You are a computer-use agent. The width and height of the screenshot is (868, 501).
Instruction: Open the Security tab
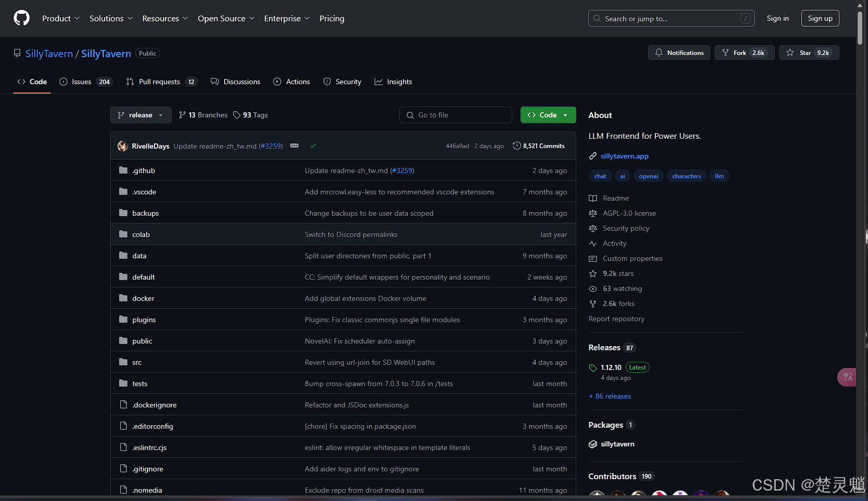(342, 82)
